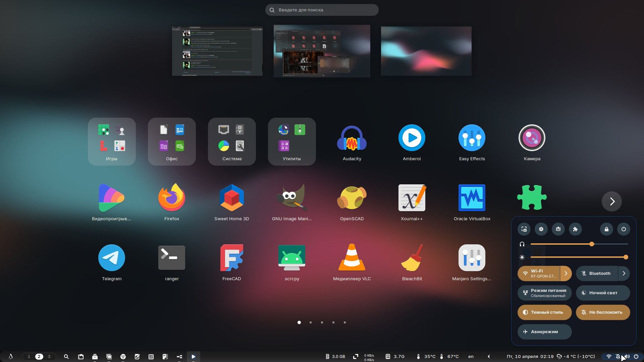The width and height of the screenshot is (644, 362).
Task: Open the Utilities app folder
Action: pos(292,141)
